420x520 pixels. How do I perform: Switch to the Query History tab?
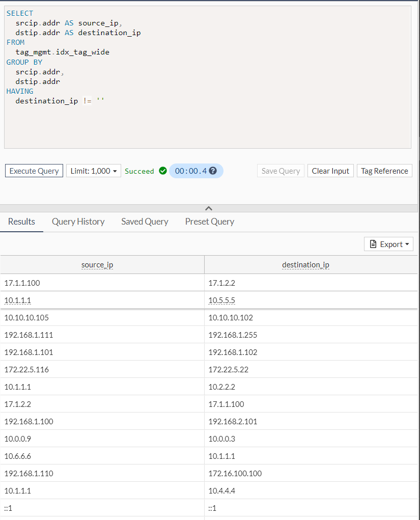click(78, 222)
